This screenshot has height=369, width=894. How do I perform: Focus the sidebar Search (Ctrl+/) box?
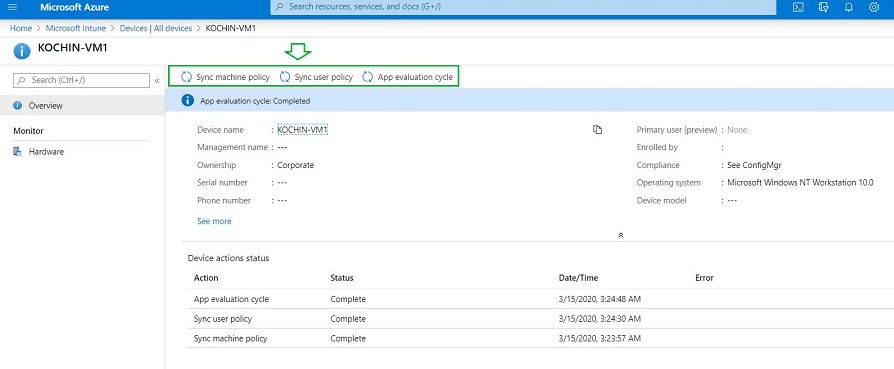coord(81,80)
